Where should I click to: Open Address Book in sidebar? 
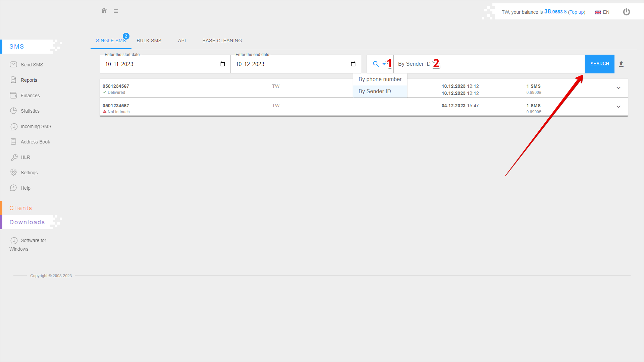click(35, 142)
